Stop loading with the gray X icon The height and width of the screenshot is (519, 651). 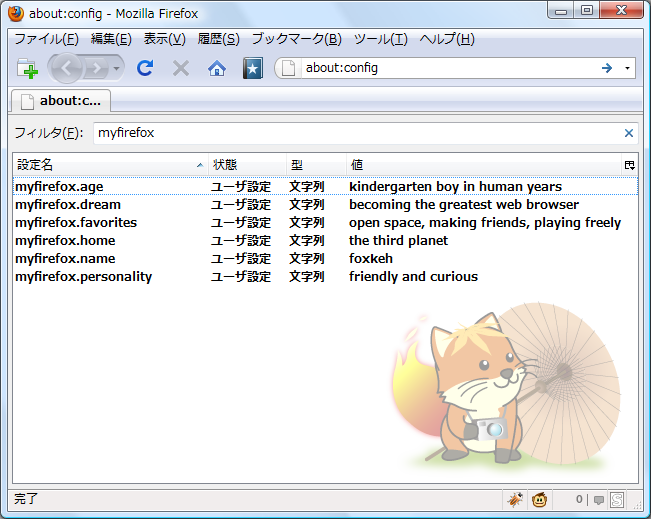click(181, 68)
